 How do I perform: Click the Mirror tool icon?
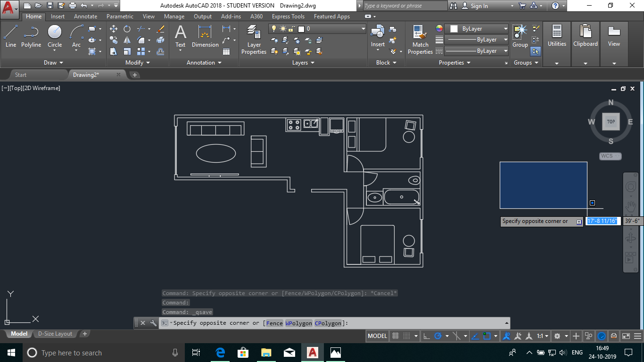(127, 40)
